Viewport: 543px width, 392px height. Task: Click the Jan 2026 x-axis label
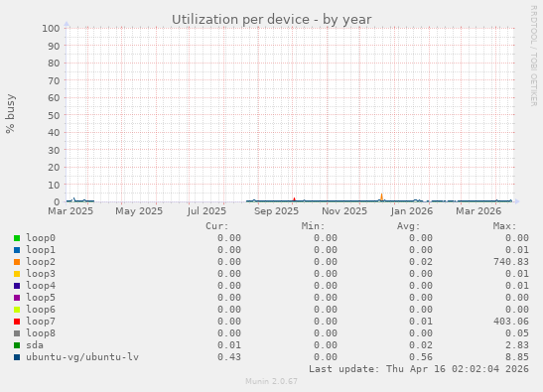(x=412, y=211)
